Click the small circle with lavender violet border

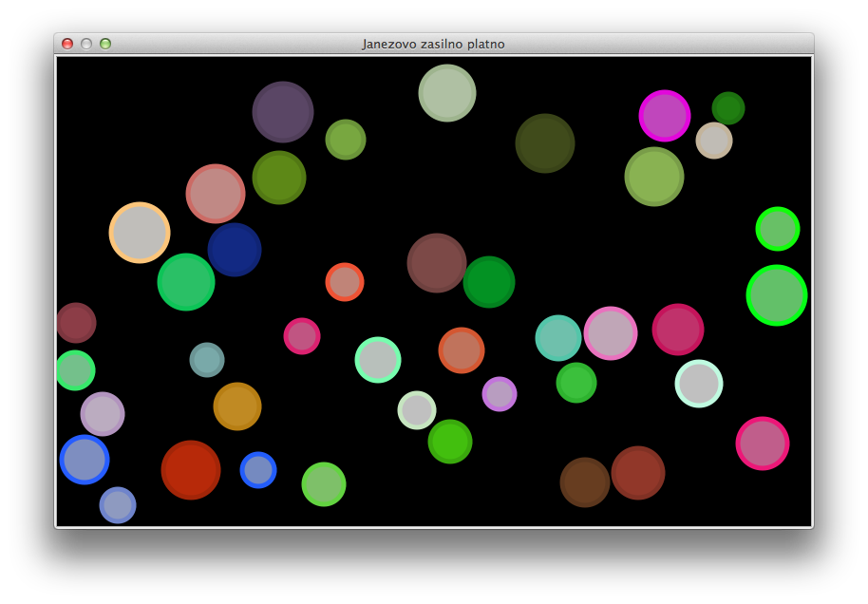(x=500, y=394)
